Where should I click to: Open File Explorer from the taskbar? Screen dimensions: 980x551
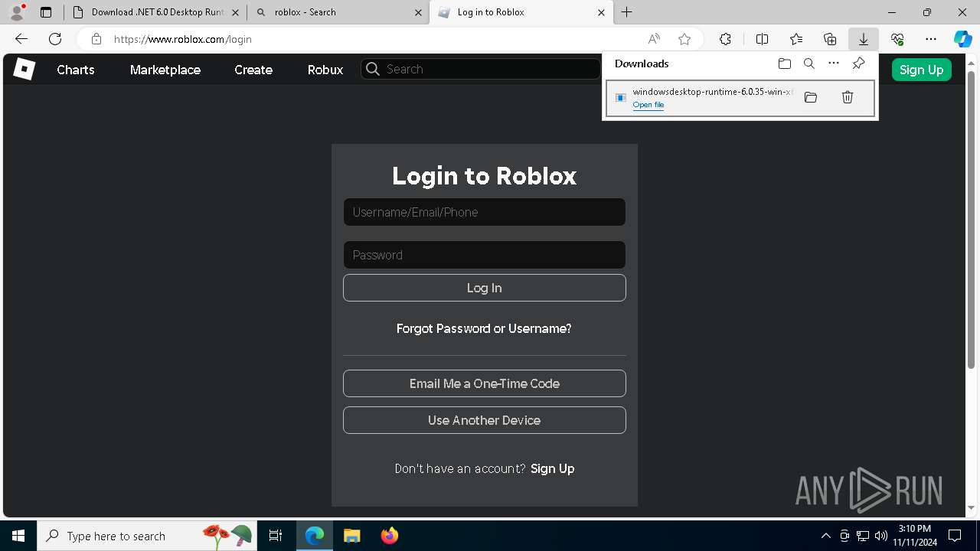(351, 536)
